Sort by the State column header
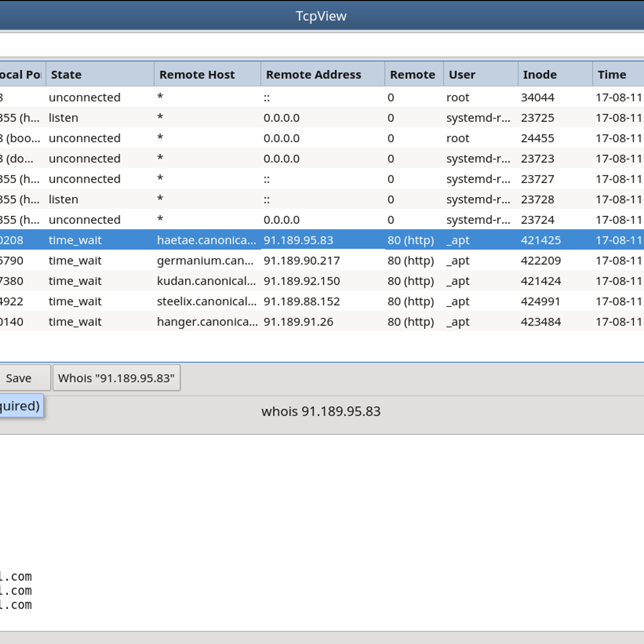This screenshot has height=644, width=644. tap(100, 74)
